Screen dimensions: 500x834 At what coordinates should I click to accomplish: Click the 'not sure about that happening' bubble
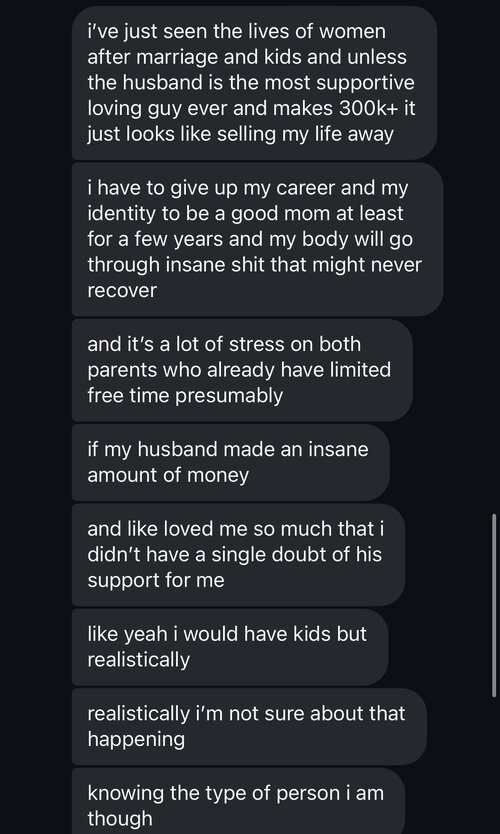(249, 727)
